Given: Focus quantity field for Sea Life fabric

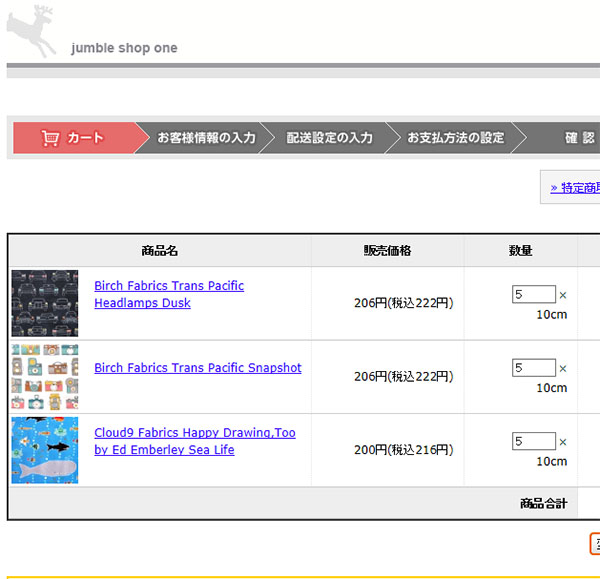Looking at the screenshot, I should (533, 441).
